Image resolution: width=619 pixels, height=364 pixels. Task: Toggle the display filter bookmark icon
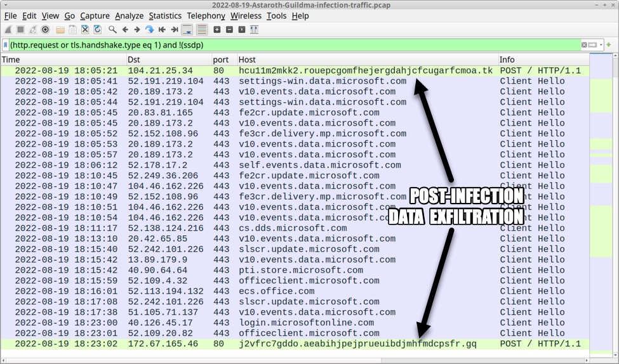[6, 45]
